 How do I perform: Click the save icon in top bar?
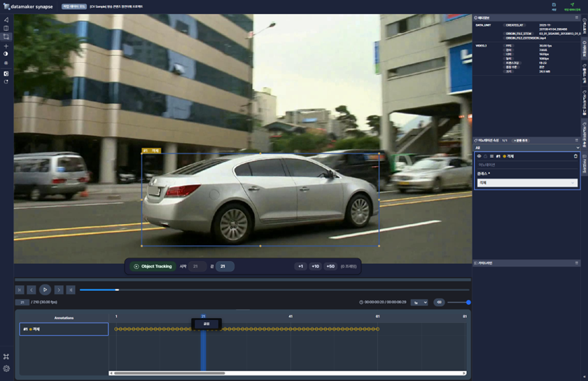[554, 5]
